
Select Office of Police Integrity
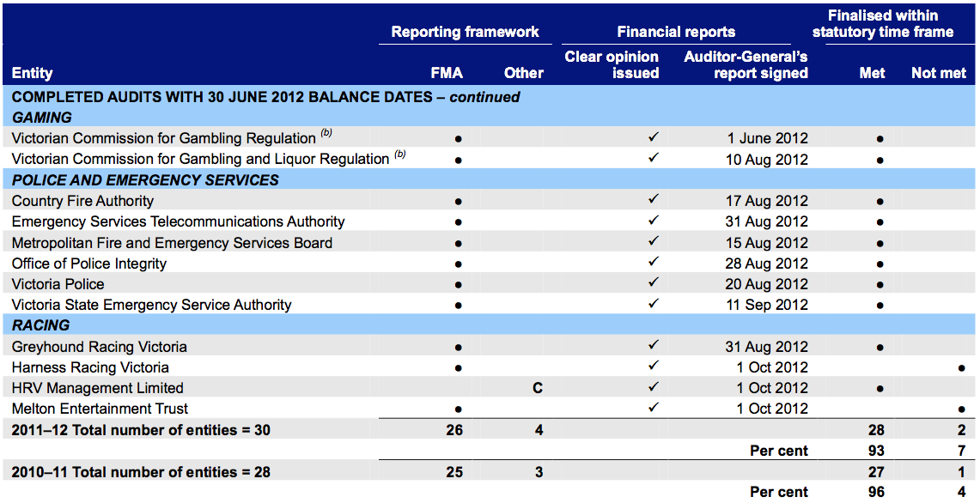click(x=88, y=264)
